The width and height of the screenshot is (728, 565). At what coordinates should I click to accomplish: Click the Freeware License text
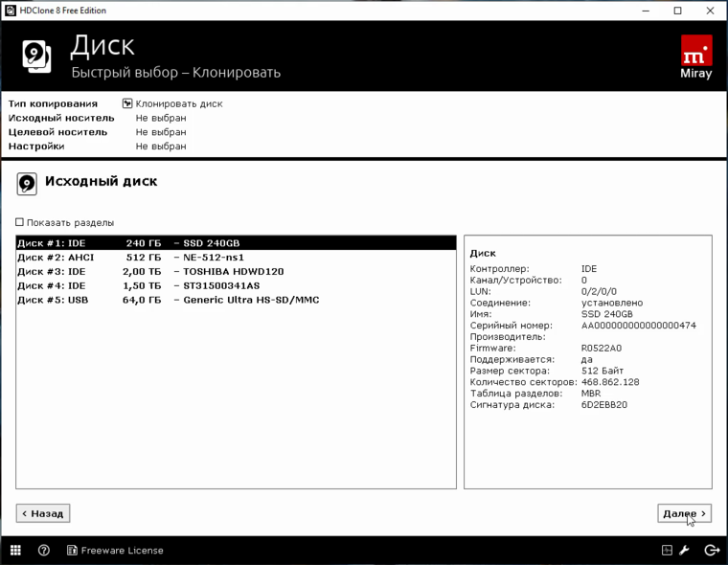122,550
